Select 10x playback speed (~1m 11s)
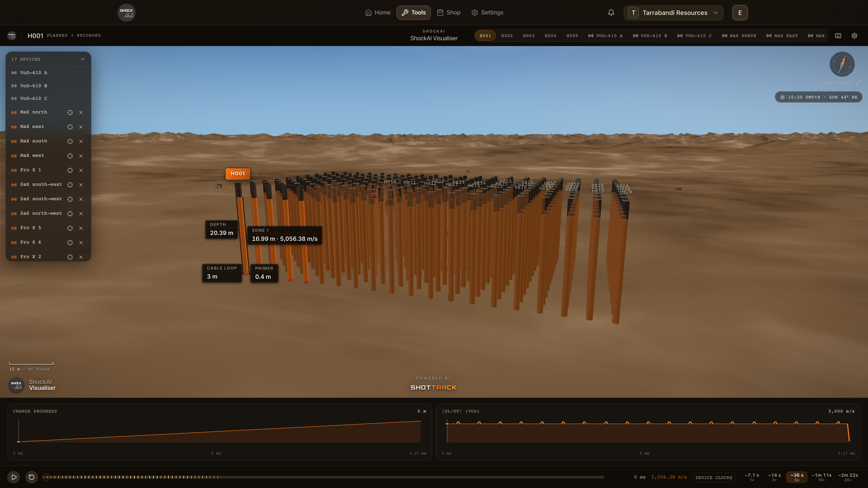The width and height of the screenshot is (868, 488). click(x=821, y=477)
